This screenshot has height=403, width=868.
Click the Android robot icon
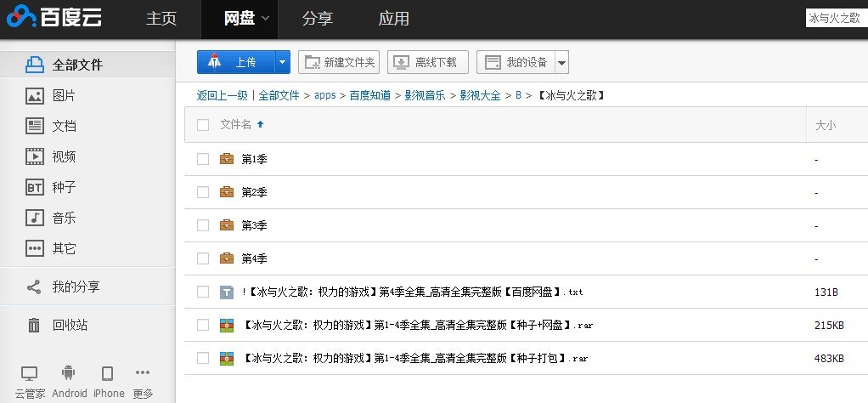(x=69, y=373)
